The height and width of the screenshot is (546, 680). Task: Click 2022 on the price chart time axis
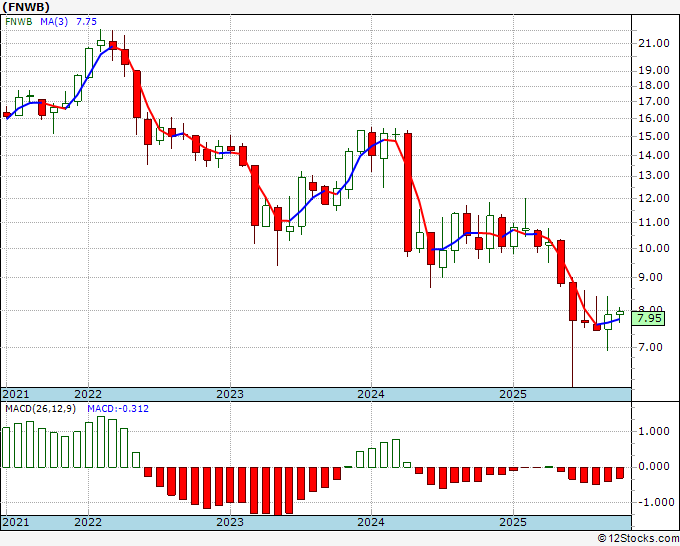(x=88, y=394)
